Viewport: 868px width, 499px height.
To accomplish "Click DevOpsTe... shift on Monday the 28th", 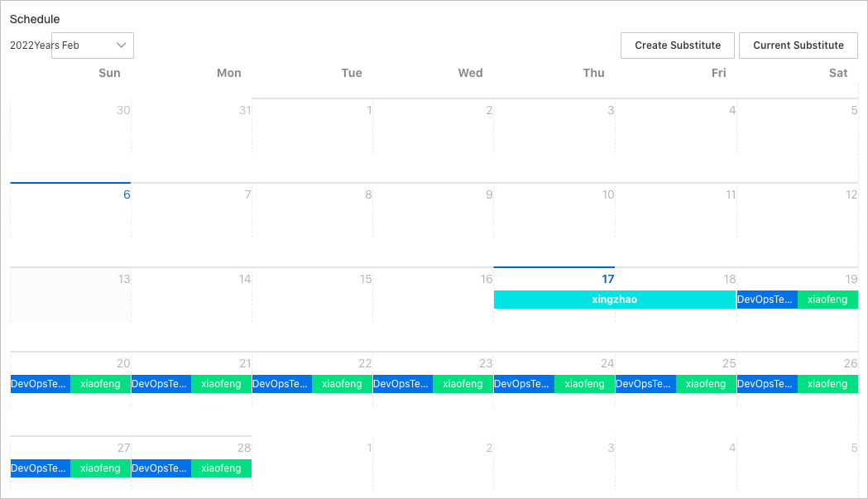I will click(161, 468).
